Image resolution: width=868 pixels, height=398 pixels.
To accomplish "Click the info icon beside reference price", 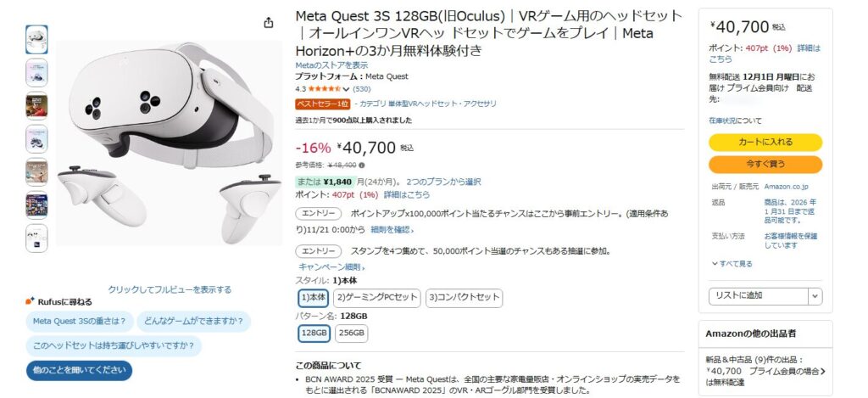I will pyautogui.click(x=362, y=165).
